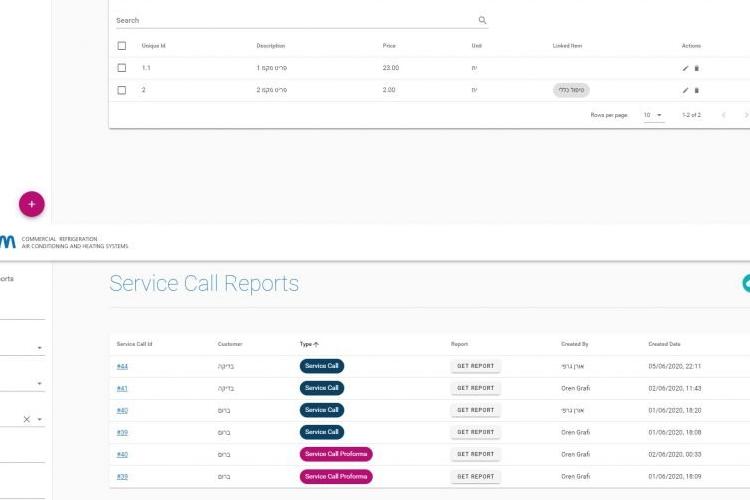Click the date 02/06/2020, 11:43

click(x=675, y=389)
